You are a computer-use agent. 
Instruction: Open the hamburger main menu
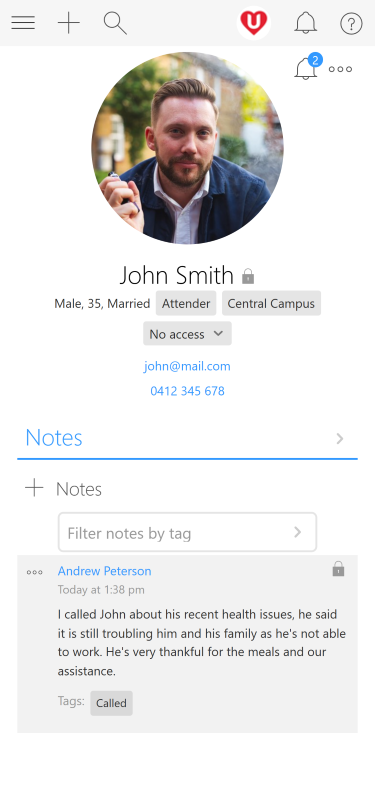coord(23,23)
